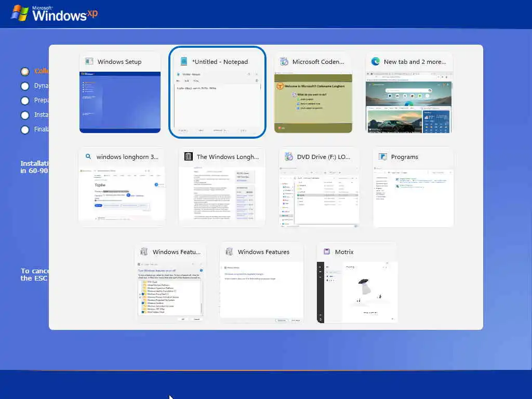Open the Microsoft Codename Longhorn preview
532x399 pixels.
click(x=313, y=102)
